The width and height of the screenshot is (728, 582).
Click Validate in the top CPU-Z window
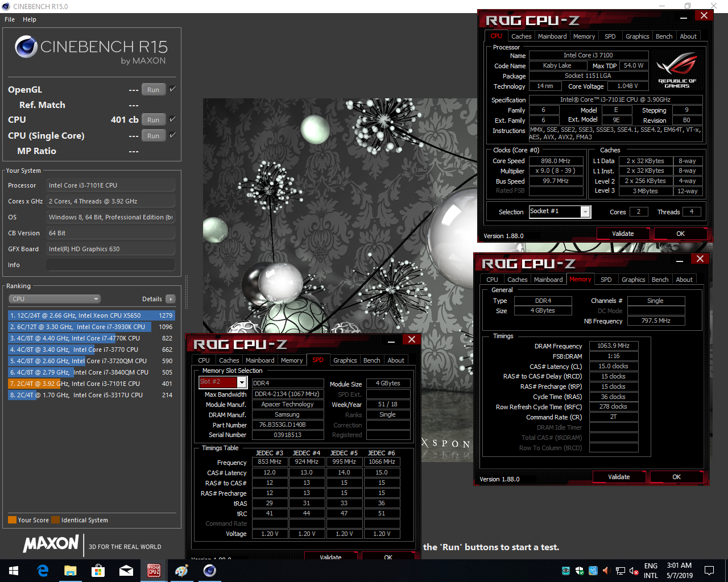[623, 234]
